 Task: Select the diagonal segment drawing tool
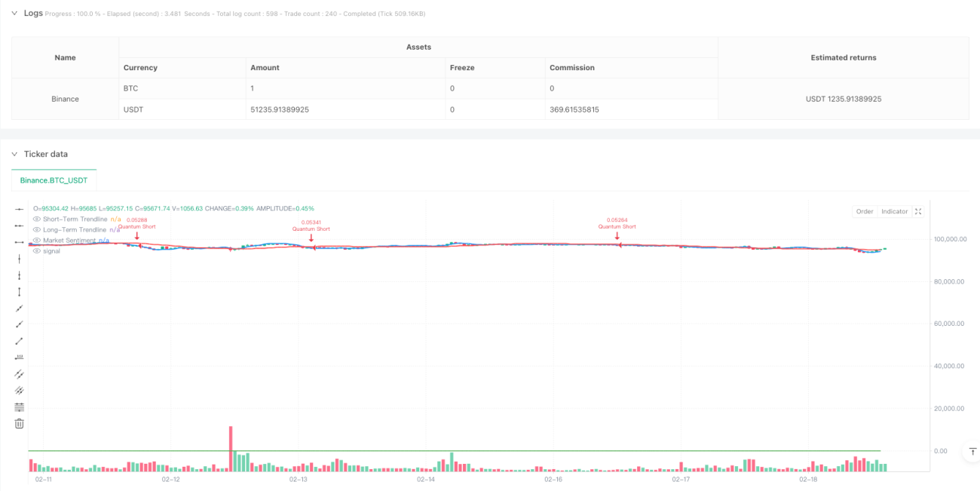(x=20, y=341)
